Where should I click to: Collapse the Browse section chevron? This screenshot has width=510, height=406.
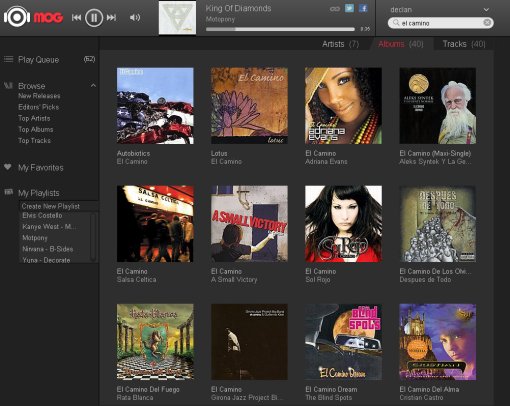pyautogui.click(x=93, y=86)
